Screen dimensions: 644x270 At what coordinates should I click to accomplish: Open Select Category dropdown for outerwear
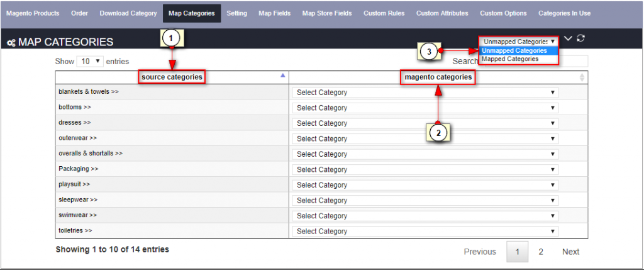pyautogui.click(x=425, y=138)
